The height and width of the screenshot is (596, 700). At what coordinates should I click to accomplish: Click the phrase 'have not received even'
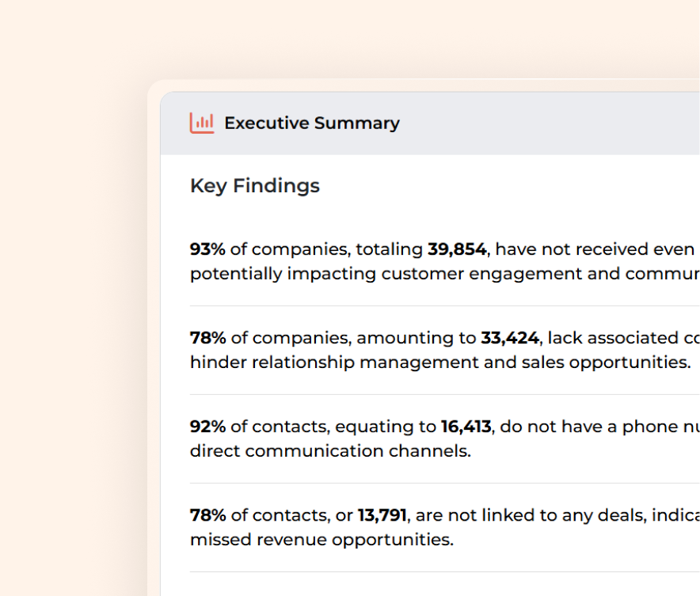[x=594, y=249]
